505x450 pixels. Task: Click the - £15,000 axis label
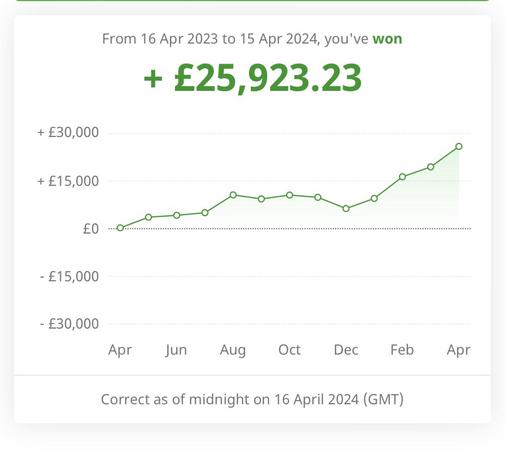point(69,276)
